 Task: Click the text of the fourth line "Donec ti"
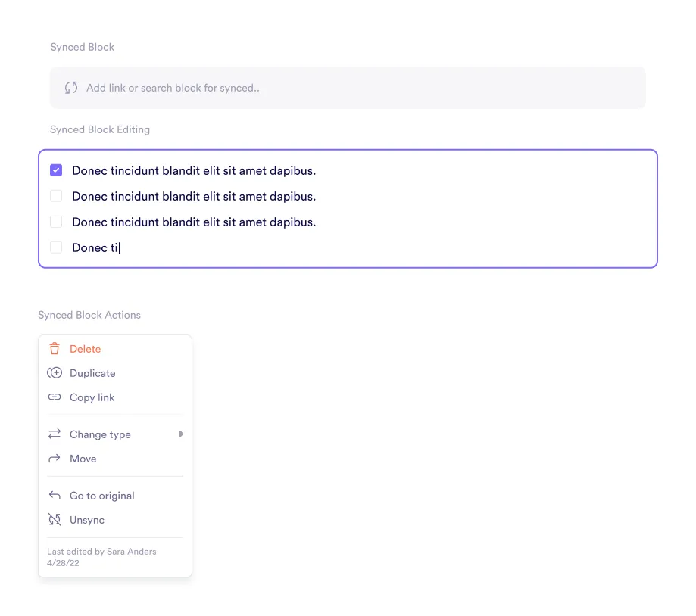95,247
